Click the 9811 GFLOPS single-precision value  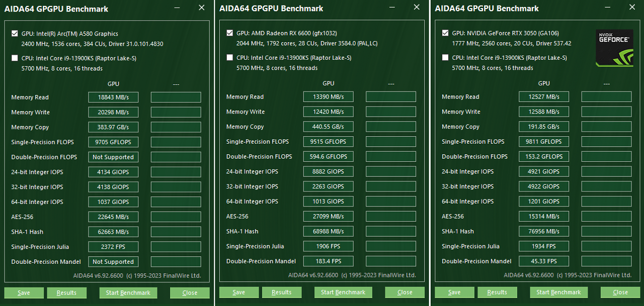tap(544, 142)
